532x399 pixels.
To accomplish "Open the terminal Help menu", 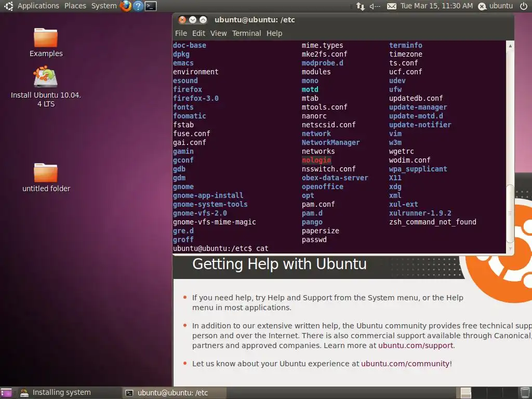I will click(x=274, y=33).
